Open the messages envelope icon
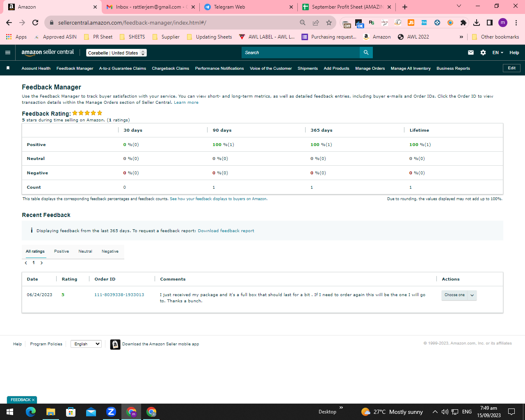Image resolution: width=525 pixels, height=420 pixels. coord(471,52)
